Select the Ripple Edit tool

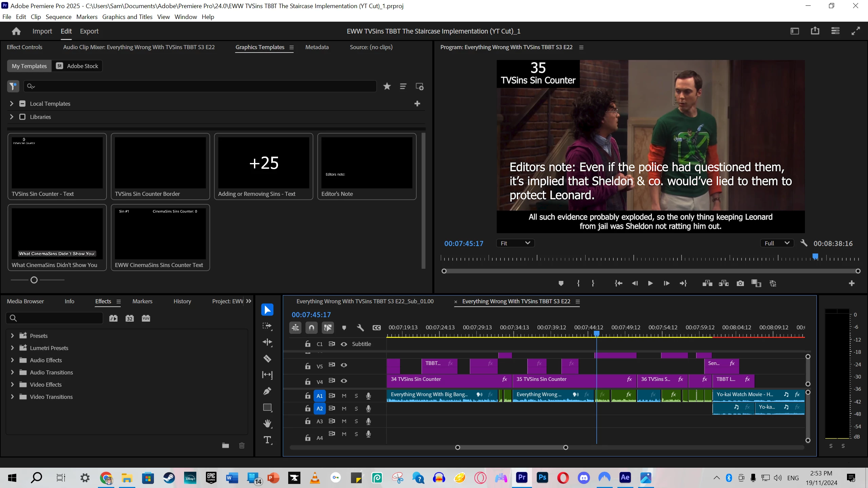pos(267,342)
